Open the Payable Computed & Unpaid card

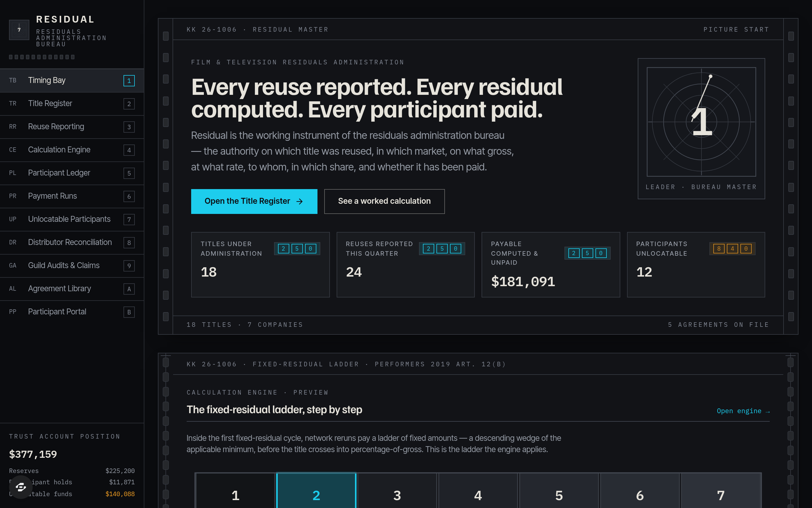point(551,265)
